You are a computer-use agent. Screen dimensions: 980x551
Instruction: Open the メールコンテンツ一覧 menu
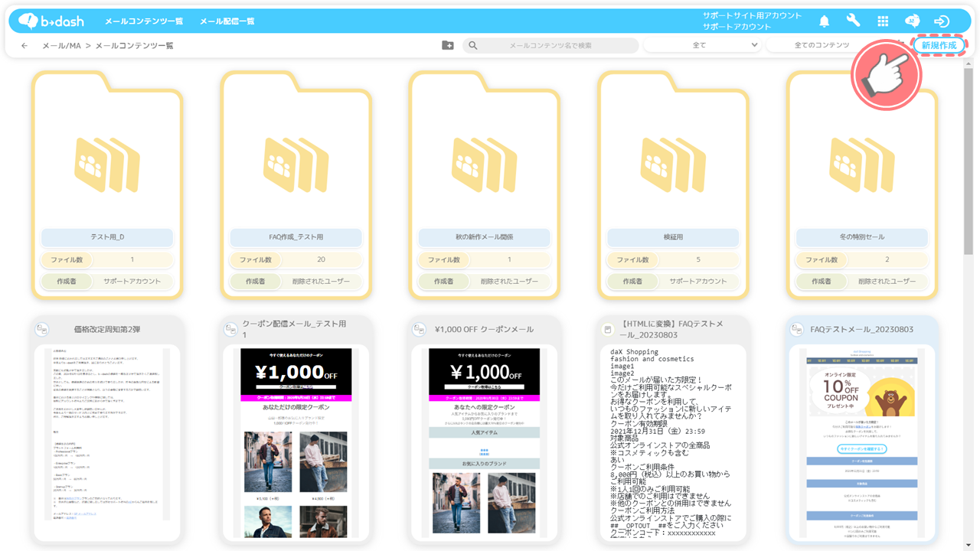[x=144, y=21]
